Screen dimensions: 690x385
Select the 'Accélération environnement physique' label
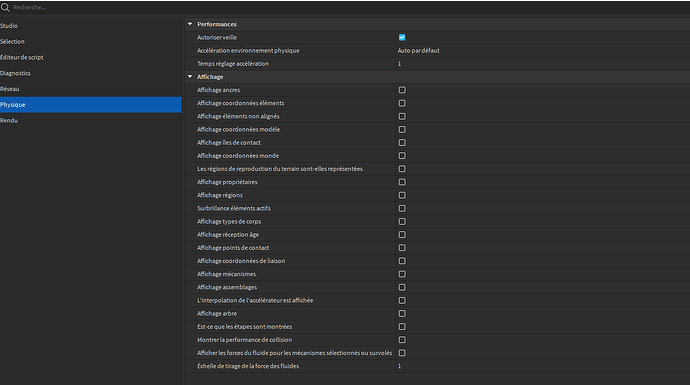(248, 51)
